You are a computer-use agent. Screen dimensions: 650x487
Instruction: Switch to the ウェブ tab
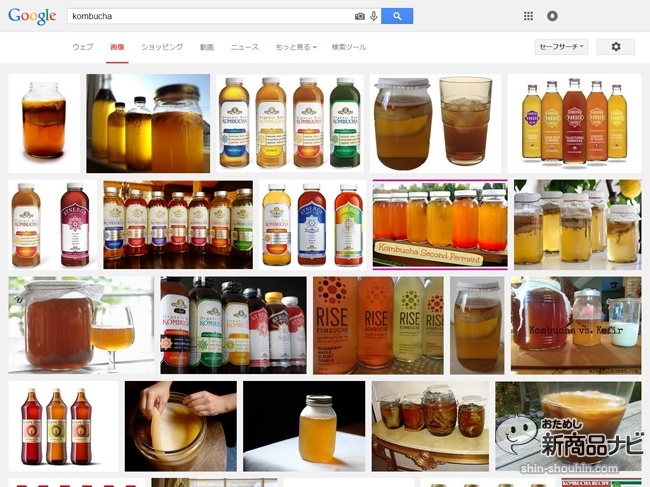(82, 47)
